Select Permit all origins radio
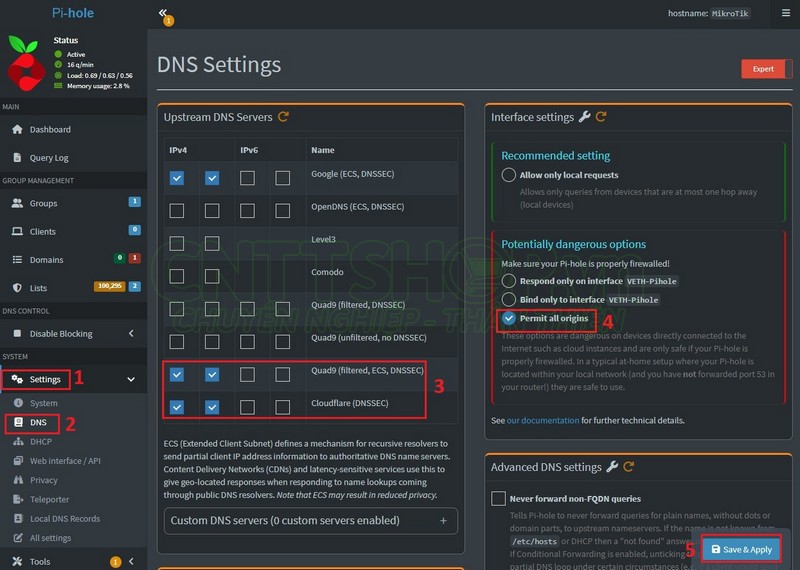This screenshot has width=800, height=570. 509,318
